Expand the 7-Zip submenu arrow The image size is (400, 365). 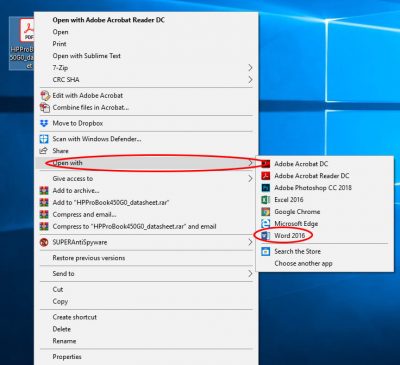click(x=250, y=68)
